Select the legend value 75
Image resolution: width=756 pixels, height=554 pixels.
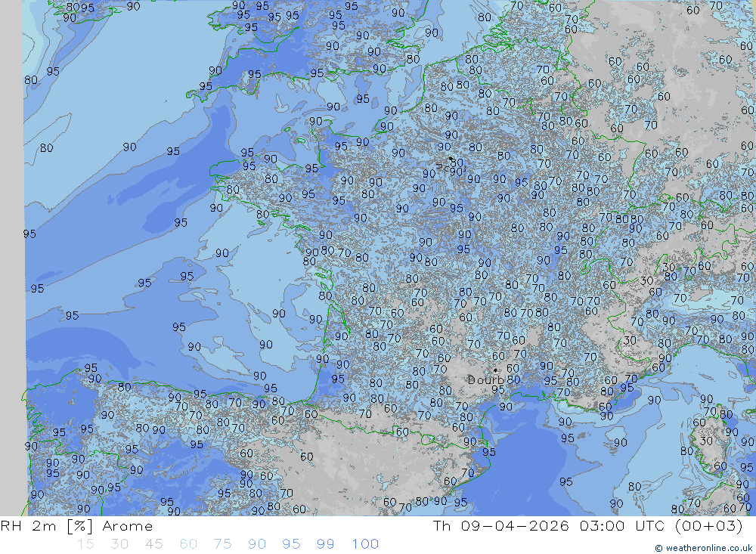click(x=223, y=544)
